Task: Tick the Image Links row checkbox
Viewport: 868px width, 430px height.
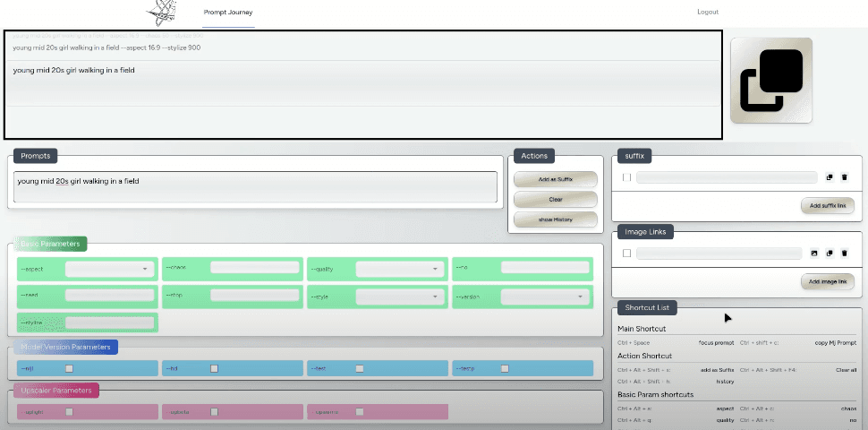Action: [x=626, y=254]
